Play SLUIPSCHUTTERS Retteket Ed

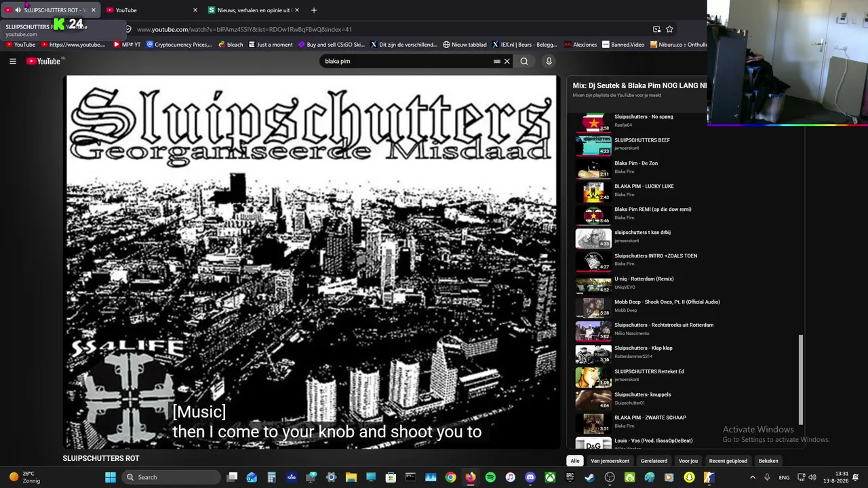click(685, 376)
